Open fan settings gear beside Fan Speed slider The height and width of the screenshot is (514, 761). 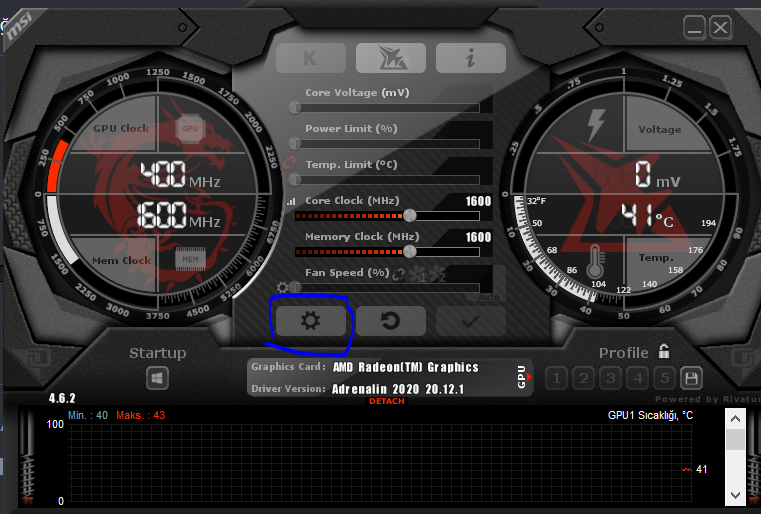point(282,287)
